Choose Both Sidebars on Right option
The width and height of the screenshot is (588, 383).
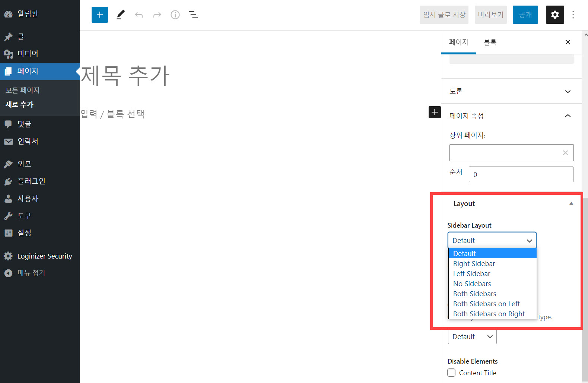click(492, 314)
